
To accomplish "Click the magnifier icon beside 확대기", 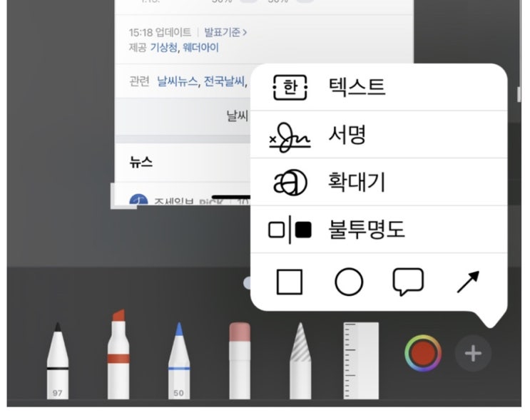I will [x=290, y=183].
